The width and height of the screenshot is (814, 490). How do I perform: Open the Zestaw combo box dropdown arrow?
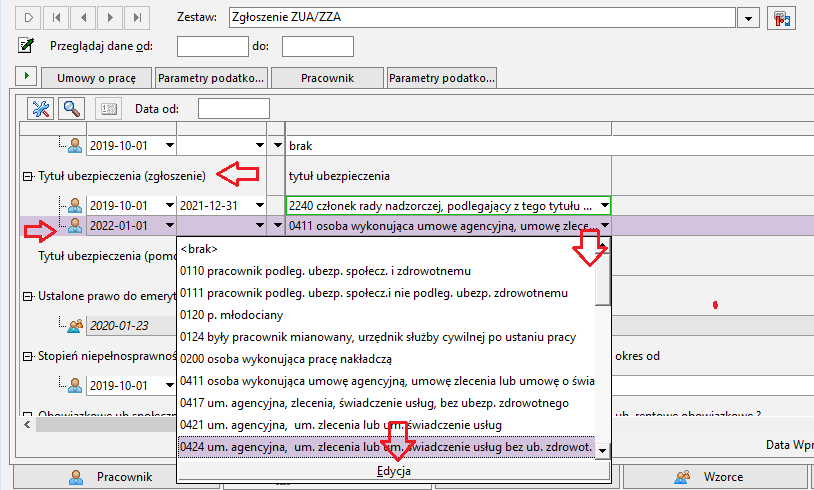pos(748,18)
